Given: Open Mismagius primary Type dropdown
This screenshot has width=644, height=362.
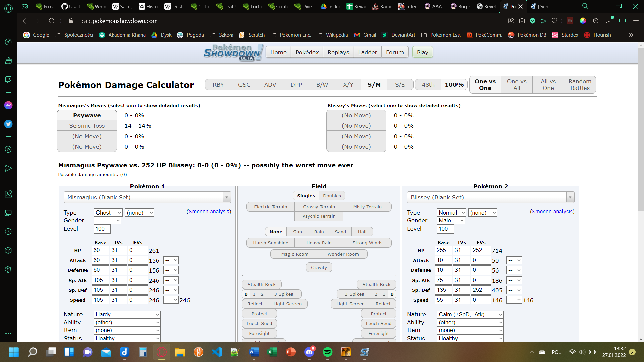Looking at the screenshot, I should 108,213.
